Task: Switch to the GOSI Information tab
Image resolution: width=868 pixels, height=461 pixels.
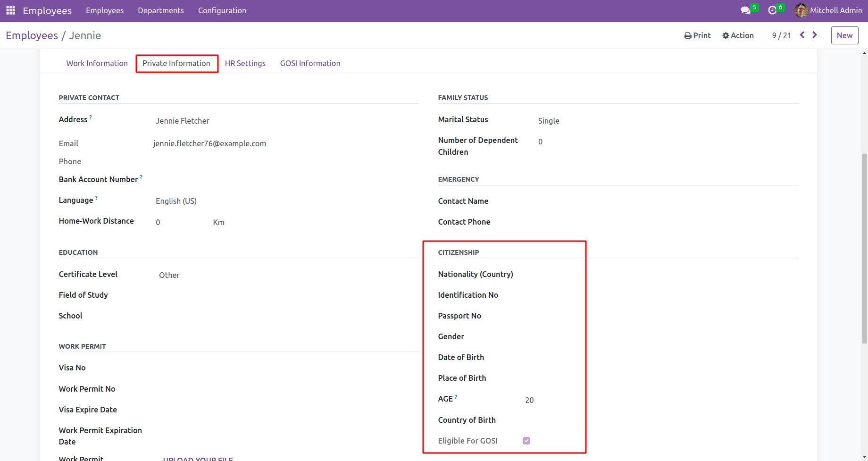Action: (x=310, y=63)
